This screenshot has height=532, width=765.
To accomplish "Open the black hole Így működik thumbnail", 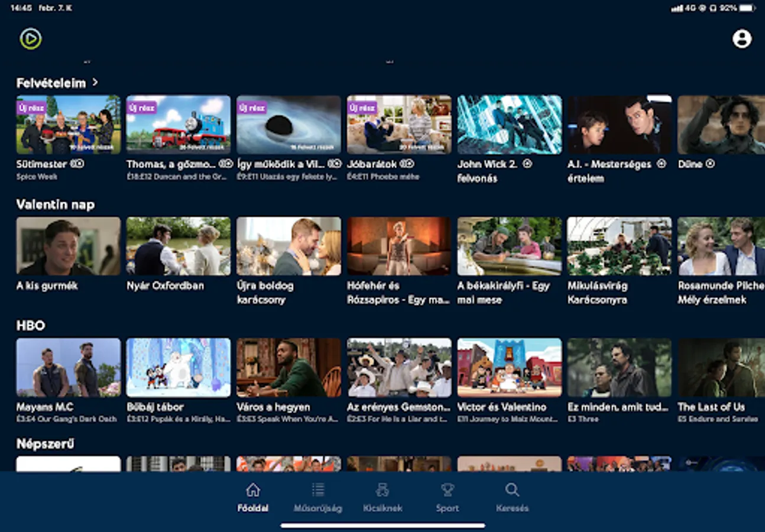I will tap(289, 125).
